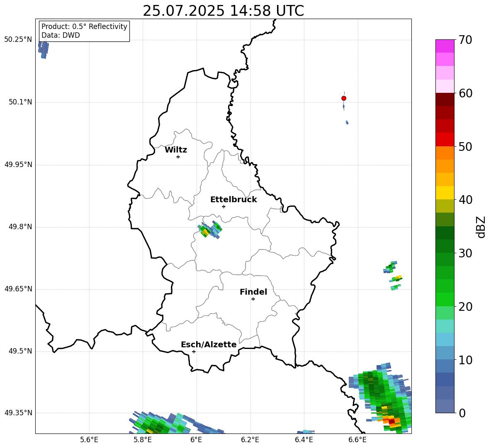Click the 60 tick on colorbar
491x448 pixels.
pyautogui.click(x=465, y=93)
